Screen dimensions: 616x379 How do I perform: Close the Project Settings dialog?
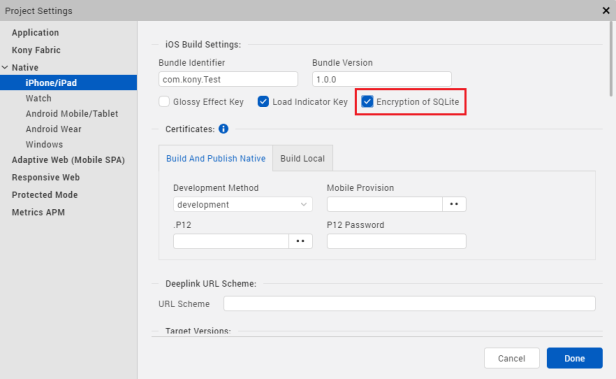tap(606, 11)
